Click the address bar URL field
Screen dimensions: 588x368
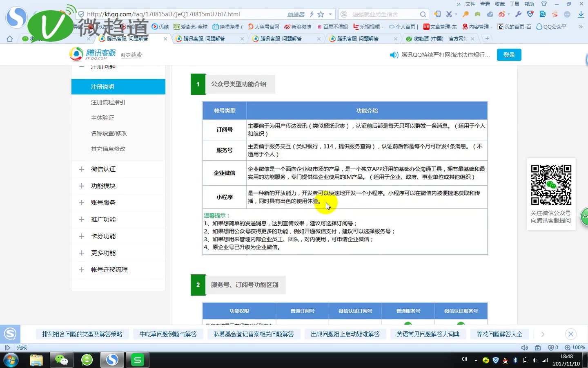coord(184,14)
